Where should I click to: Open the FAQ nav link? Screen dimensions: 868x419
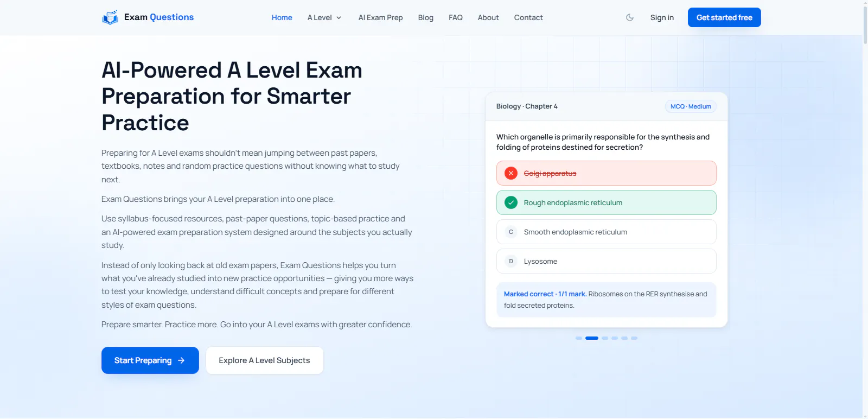tap(456, 17)
